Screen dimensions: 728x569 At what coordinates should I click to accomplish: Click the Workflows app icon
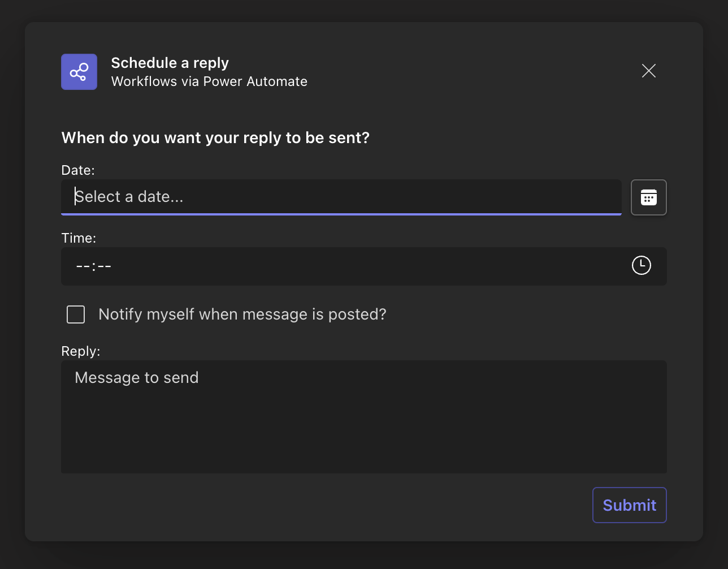(x=79, y=72)
